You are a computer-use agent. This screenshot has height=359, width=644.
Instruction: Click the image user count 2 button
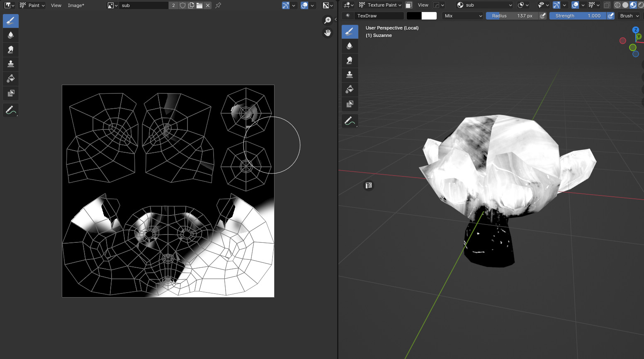tap(173, 5)
